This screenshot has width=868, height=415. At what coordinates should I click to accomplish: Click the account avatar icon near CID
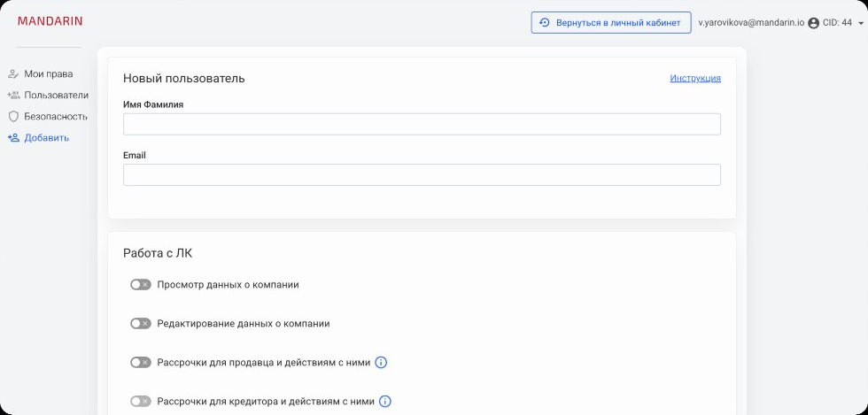tap(813, 23)
